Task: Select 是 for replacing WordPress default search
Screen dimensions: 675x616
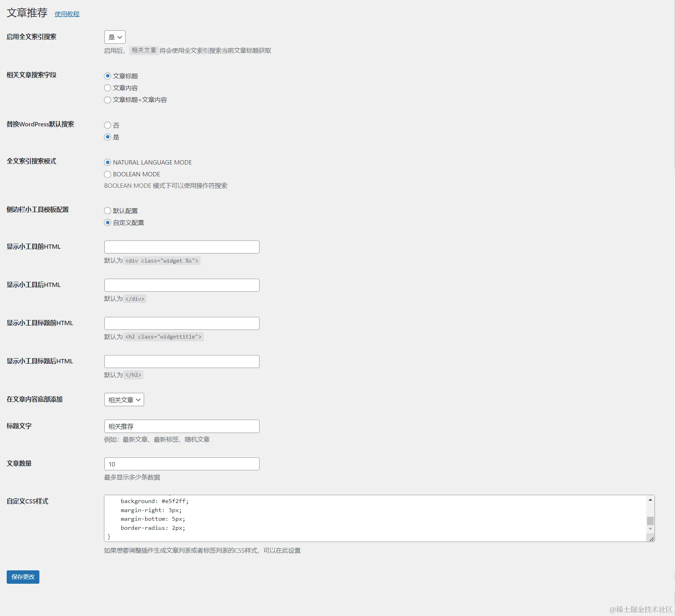Action: 108,137
